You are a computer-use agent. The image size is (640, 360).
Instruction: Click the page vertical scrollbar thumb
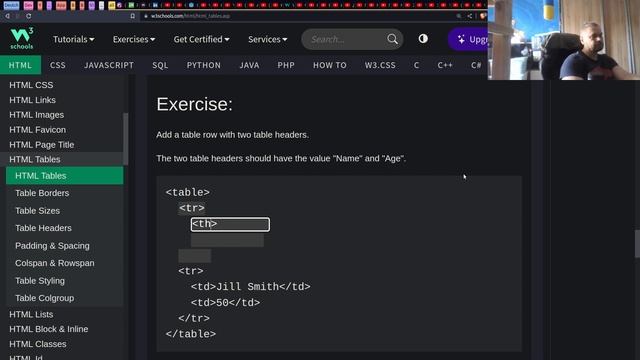pos(637,244)
